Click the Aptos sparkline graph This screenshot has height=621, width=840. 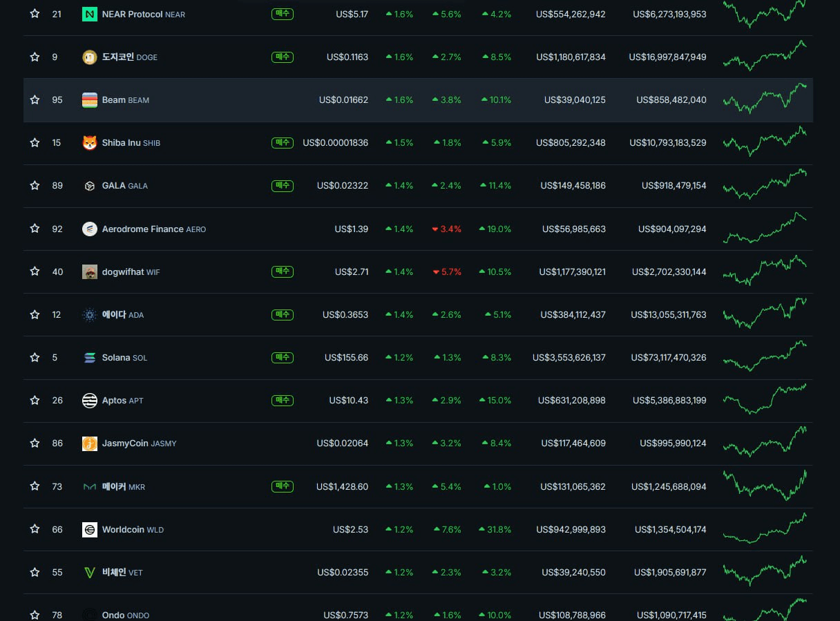point(765,399)
